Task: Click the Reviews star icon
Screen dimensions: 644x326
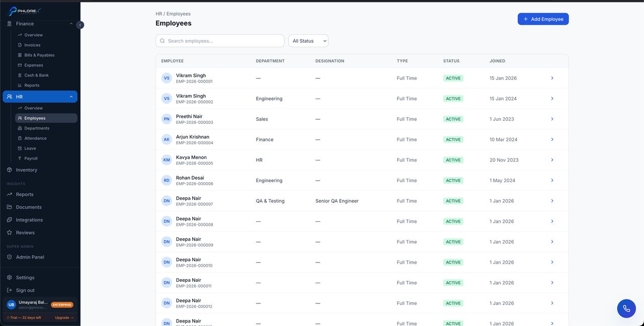Action: pos(10,232)
